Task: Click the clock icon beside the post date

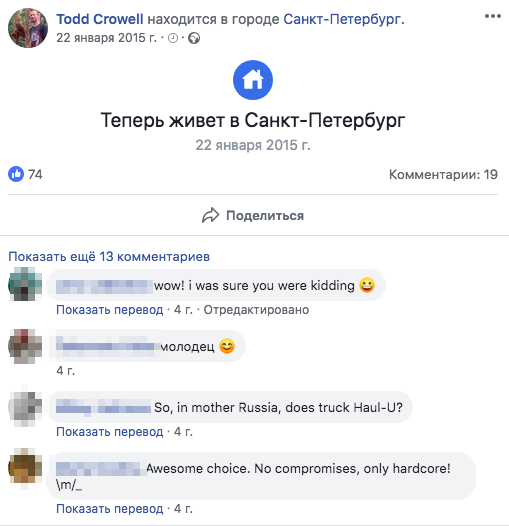Action: point(173,38)
